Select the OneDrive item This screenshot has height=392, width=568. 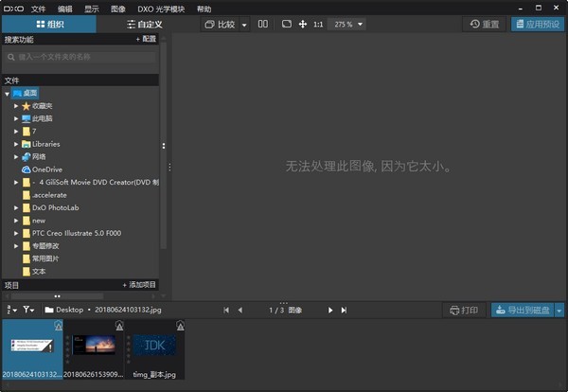click(47, 169)
